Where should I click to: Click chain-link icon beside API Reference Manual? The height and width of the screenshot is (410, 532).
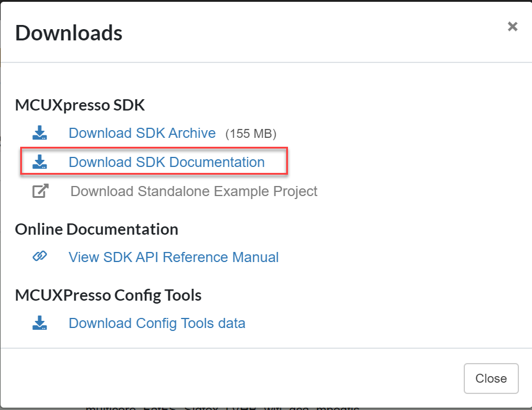[x=40, y=257]
